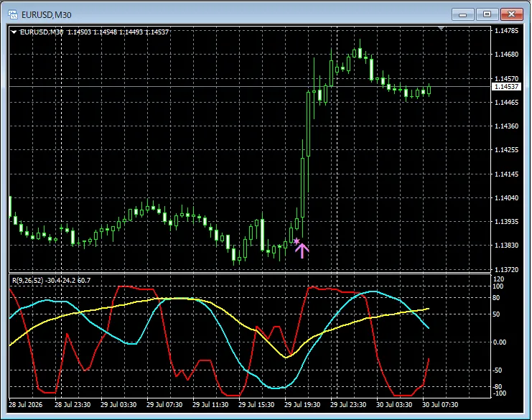Image resolution: width=532 pixels, height=420 pixels.
Task: Expand the chart info dropdown triangle
Action: pos(14,32)
